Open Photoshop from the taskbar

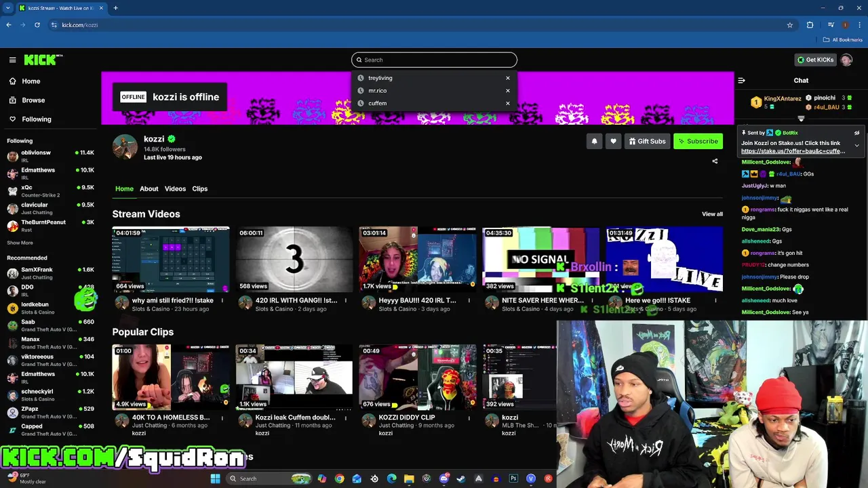pyautogui.click(x=513, y=479)
